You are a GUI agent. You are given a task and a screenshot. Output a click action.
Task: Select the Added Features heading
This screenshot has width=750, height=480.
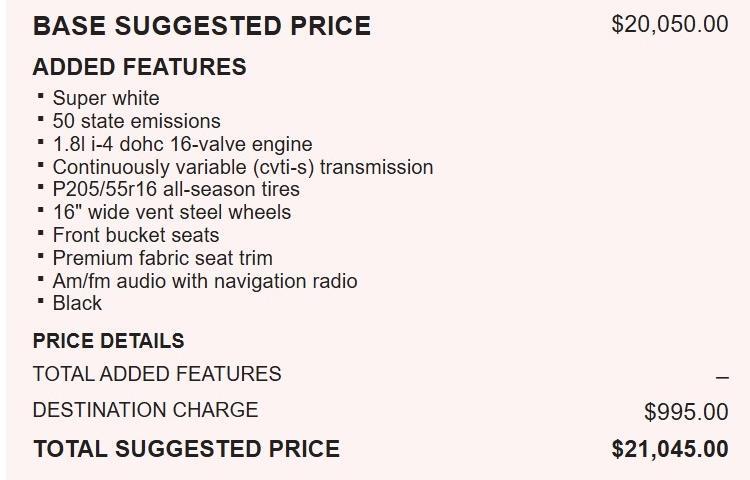[x=139, y=67]
